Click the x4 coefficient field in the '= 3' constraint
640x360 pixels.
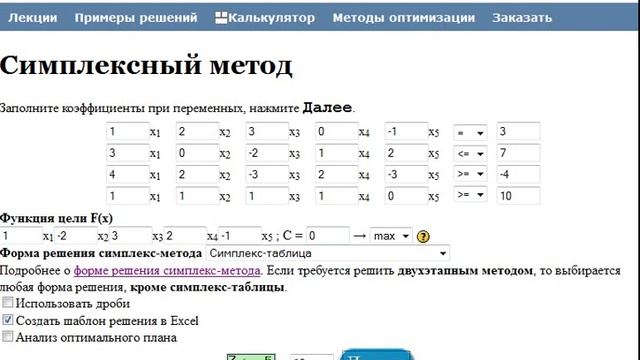(337, 131)
